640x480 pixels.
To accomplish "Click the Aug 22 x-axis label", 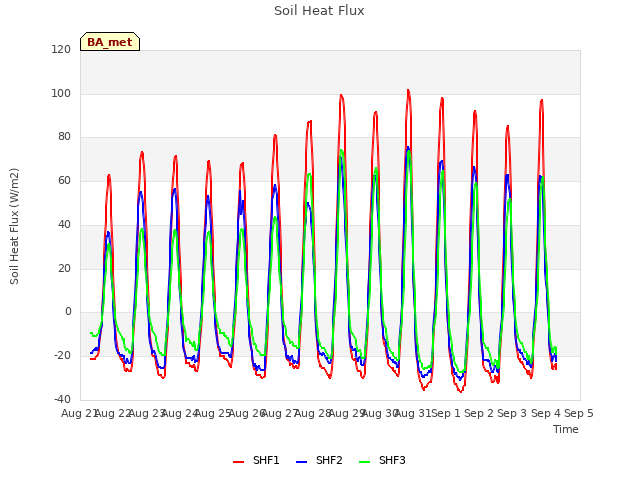I will 113,413.
